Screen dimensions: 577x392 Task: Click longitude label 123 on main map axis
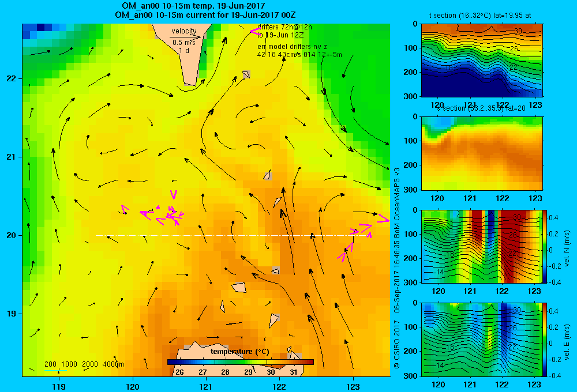click(353, 386)
